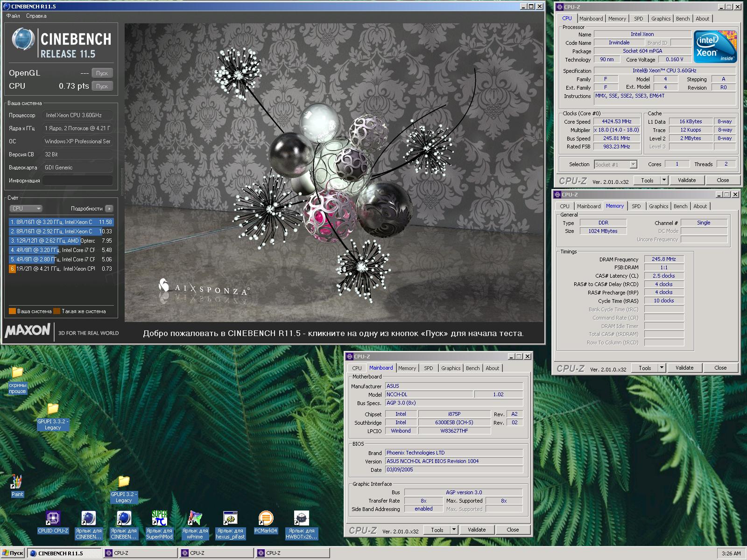This screenshot has width=747, height=560.
Task: Click the Intel Xeon inside logo
Action: tap(715, 47)
